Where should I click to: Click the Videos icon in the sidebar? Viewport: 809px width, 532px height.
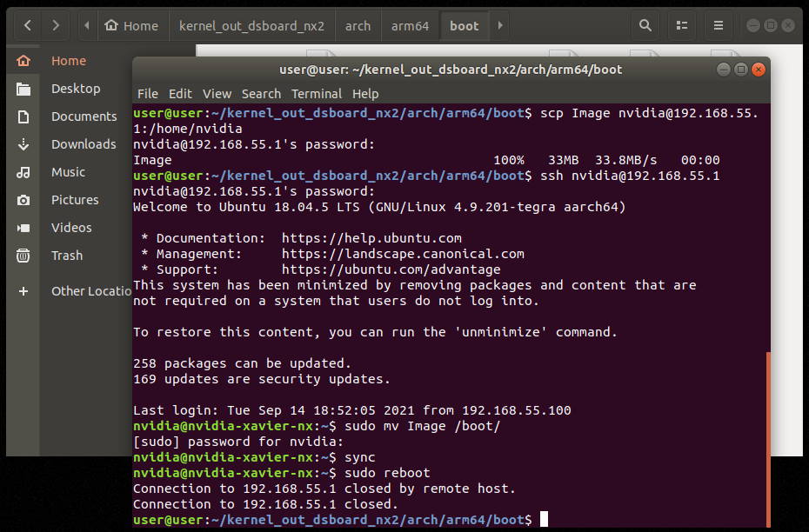tap(23, 228)
